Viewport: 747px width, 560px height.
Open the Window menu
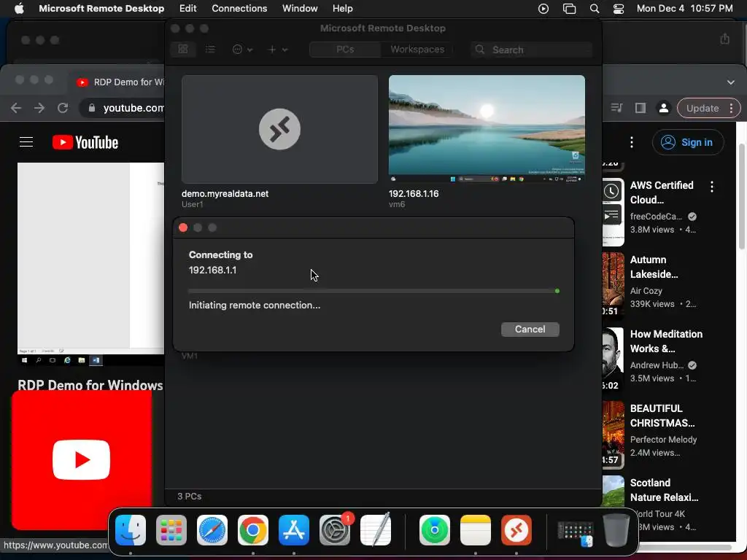click(300, 9)
